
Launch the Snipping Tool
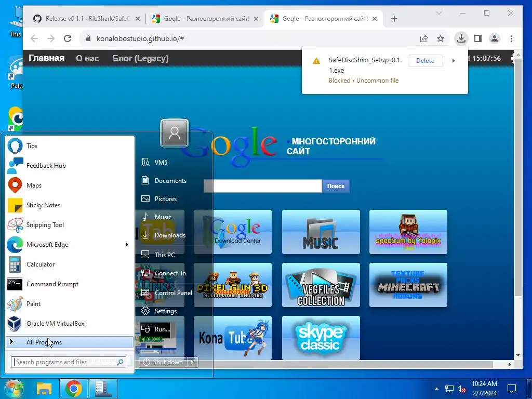click(x=70, y=224)
